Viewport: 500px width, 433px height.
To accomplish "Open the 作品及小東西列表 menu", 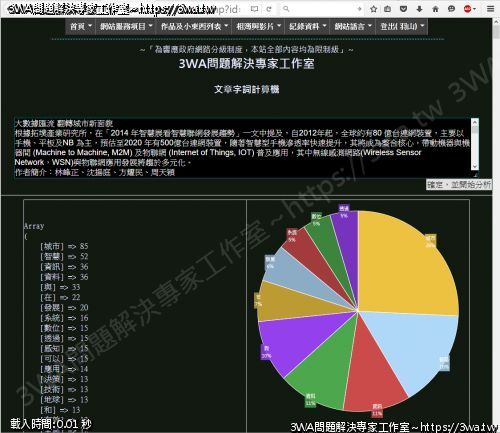I will tap(194, 26).
